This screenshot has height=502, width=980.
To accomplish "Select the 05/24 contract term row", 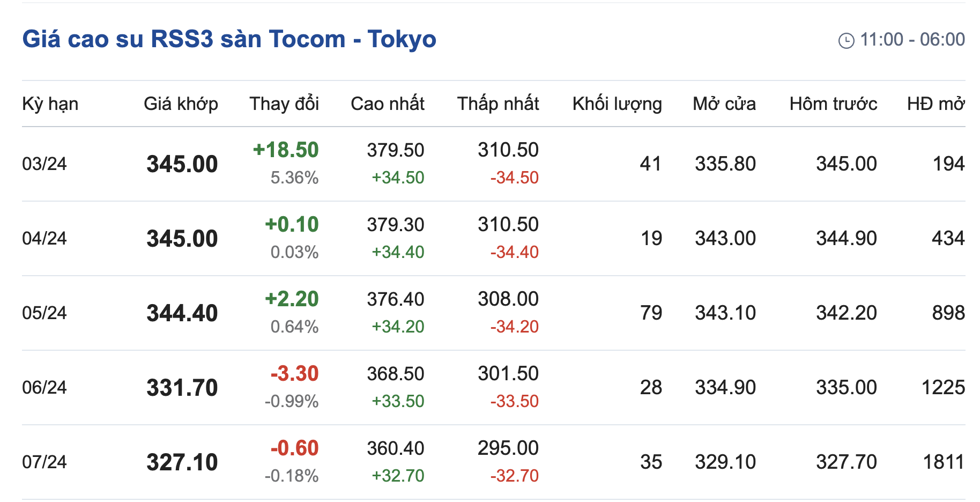I will [x=44, y=313].
